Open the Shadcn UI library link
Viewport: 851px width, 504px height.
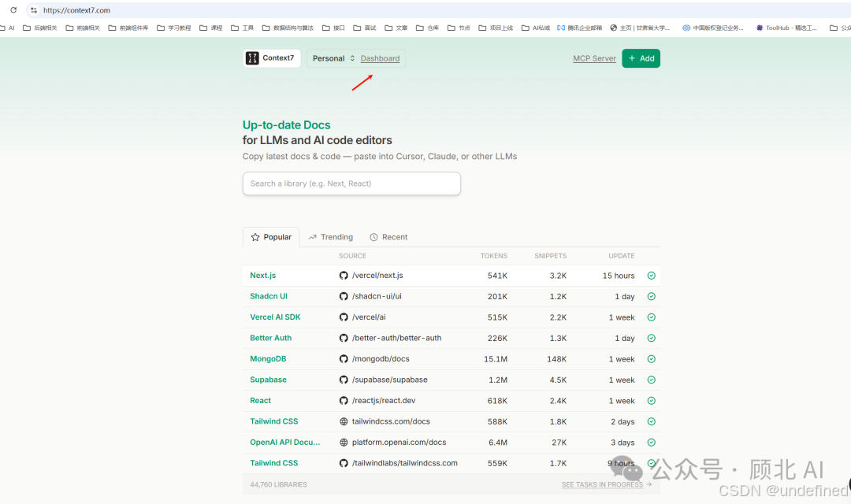[269, 296]
